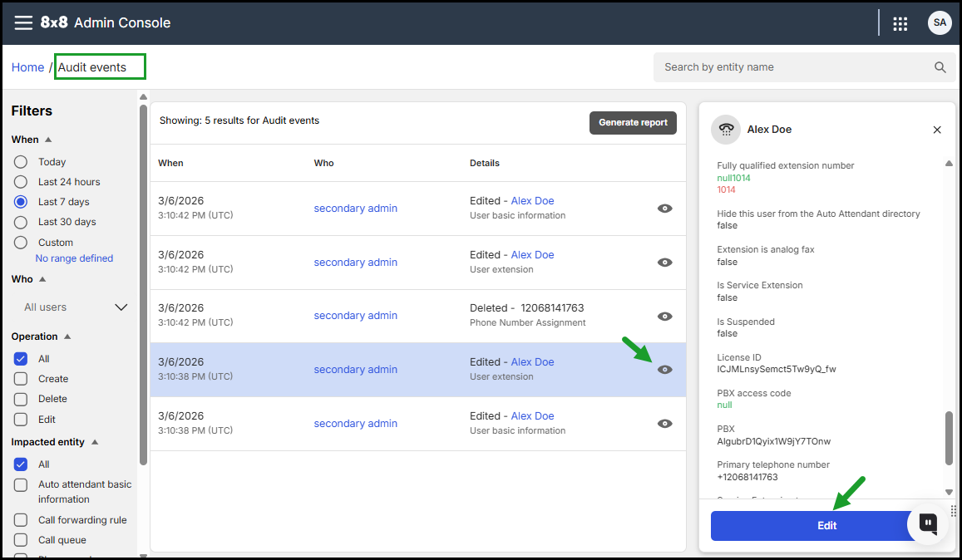Select the Today radio button
This screenshot has height=560, width=962.
click(21, 162)
